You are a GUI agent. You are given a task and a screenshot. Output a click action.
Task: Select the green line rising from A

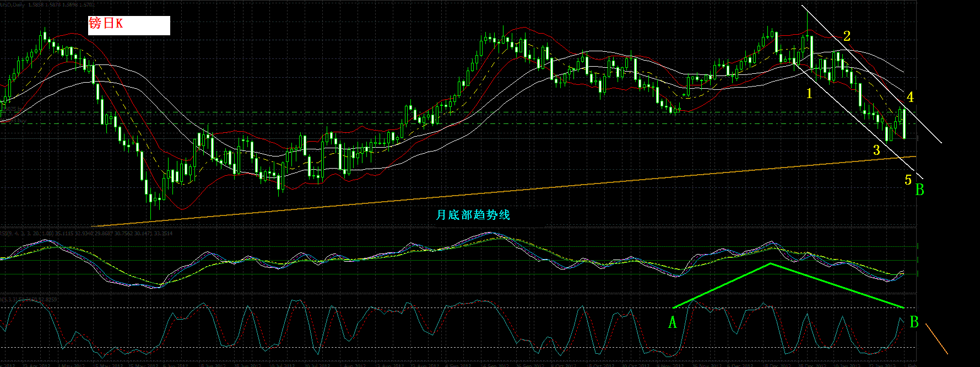(x=721, y=285)
